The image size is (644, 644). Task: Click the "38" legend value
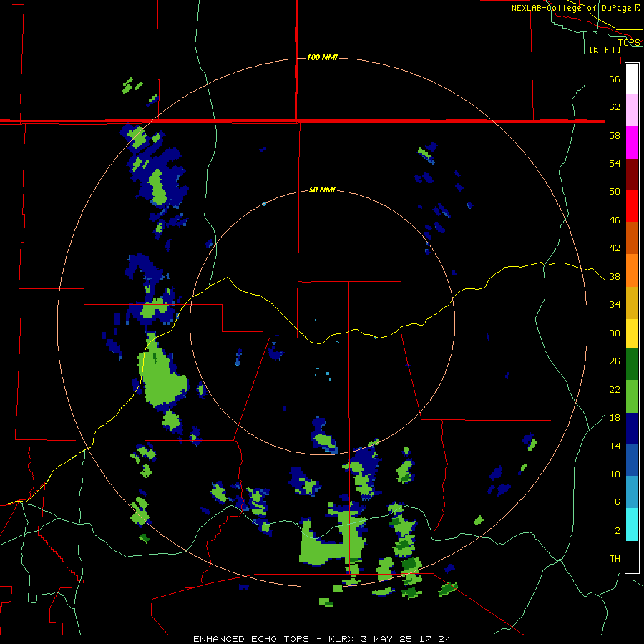pos(615,277)
